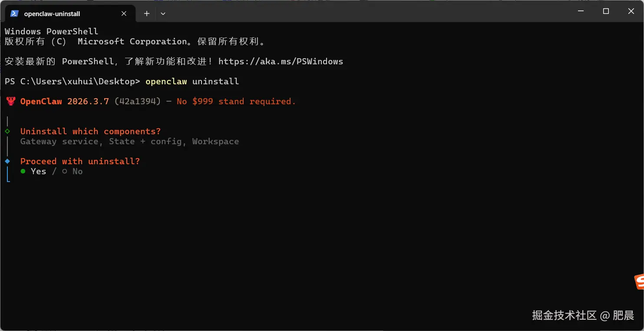
Task: Click the 'Gateway service, State + config, Workspace' line
Action: tap(129, 141)
